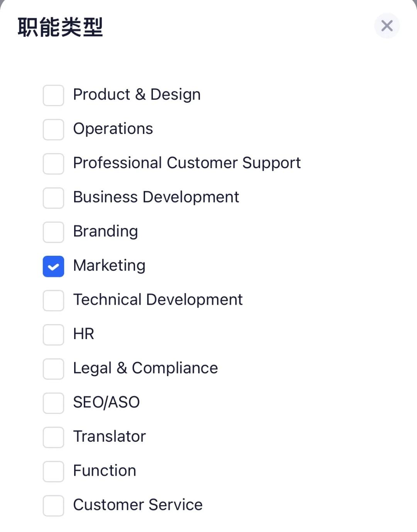Uncheck the Marketing checkbox

(53, 266)
